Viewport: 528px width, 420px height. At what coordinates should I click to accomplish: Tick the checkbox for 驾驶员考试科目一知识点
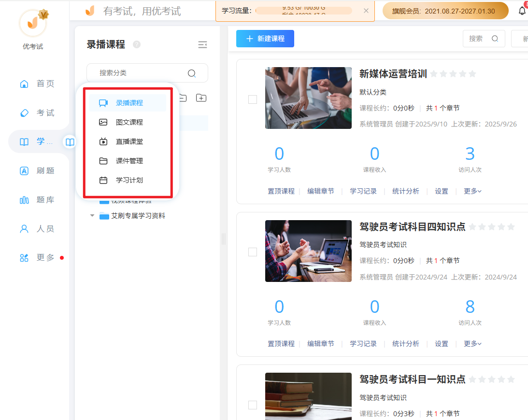click(x=253, y=405)
